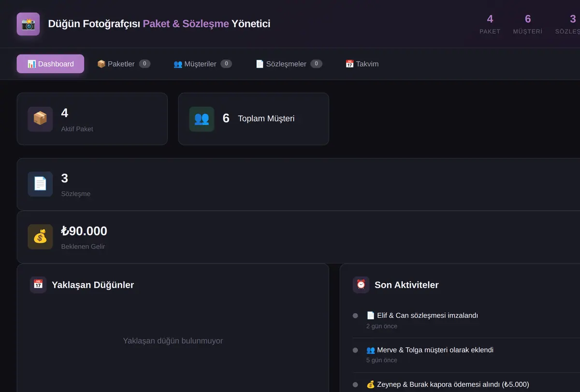The image size is (580, 392).
Task: Click the Paketler tab count badge
Action: coord(145,64)
